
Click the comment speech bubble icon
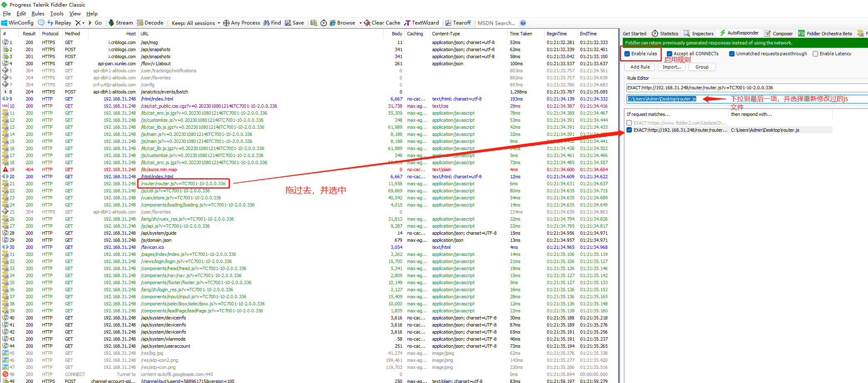41,23
